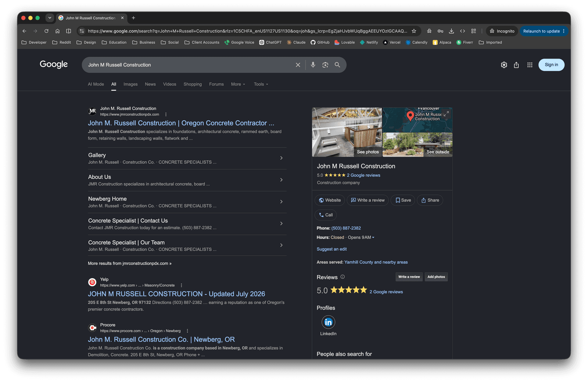
Task: Click the Website button
Action: coord(330,200)
